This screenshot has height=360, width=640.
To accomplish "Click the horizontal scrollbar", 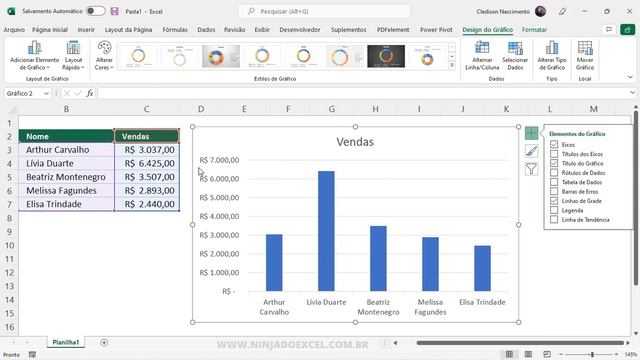I will (520, 343).
